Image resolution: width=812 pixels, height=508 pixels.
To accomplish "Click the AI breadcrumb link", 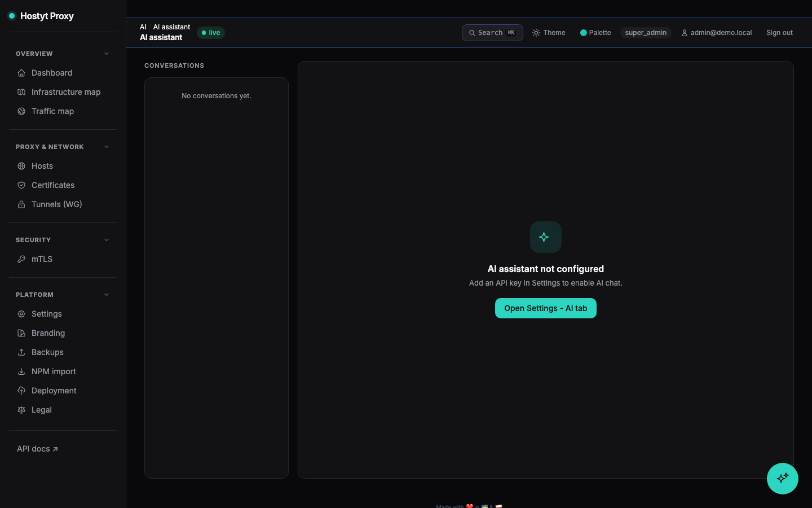I will coord(143,27).
